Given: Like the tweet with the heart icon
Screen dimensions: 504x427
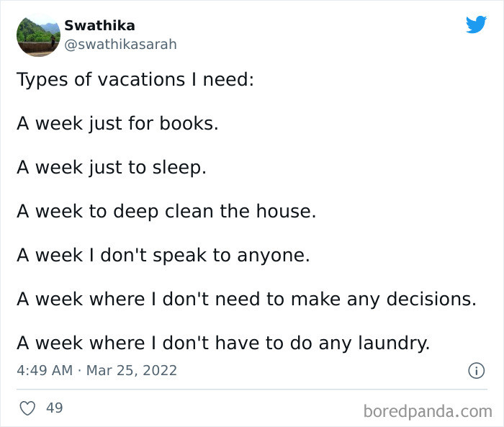Looking at the screenshot, I should tap(27, 408).
